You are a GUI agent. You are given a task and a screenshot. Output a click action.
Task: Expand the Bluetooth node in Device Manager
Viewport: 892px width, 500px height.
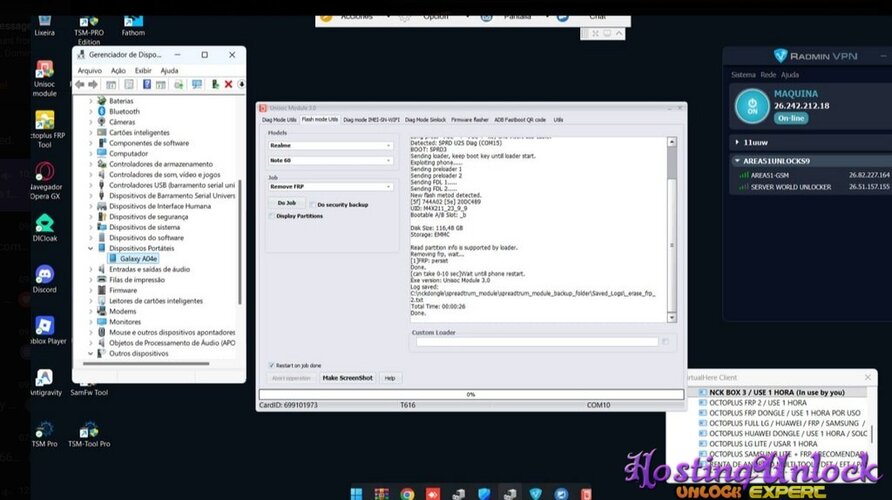coord(91,111)
